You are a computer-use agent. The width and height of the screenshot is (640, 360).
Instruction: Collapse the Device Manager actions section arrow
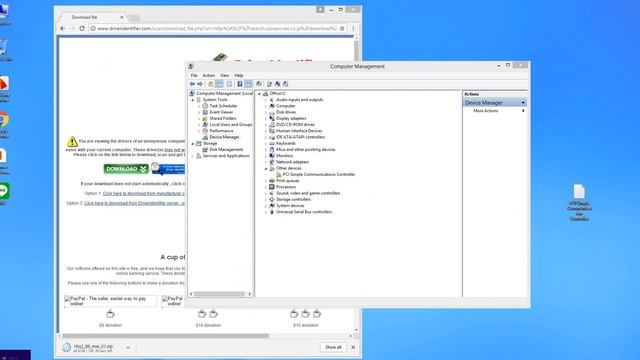click(523, 102)
